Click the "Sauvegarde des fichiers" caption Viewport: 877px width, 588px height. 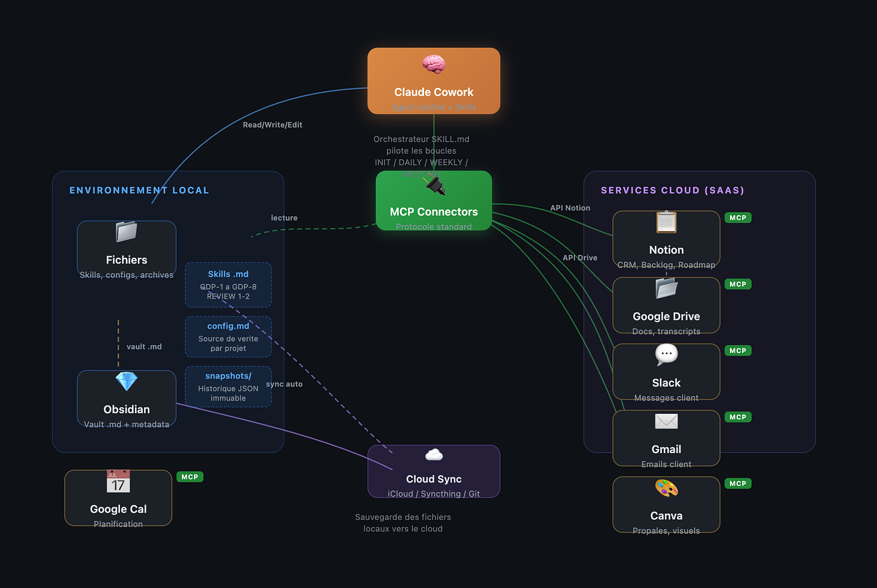coord(403,517)
